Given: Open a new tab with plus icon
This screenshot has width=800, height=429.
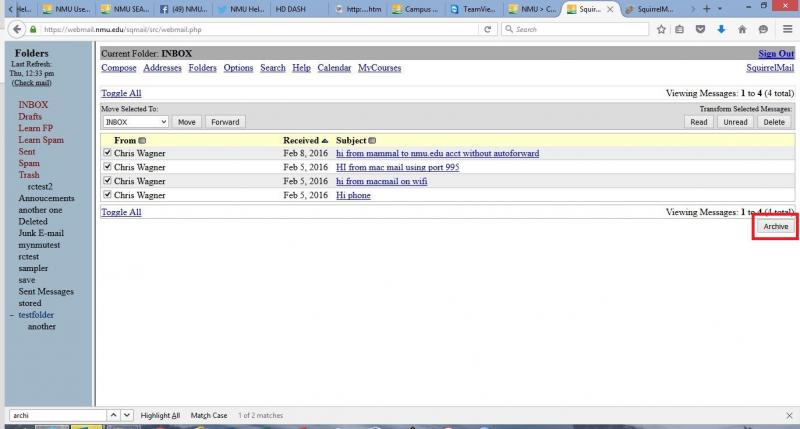Looking at the screenshot, I should coord(707,9).
